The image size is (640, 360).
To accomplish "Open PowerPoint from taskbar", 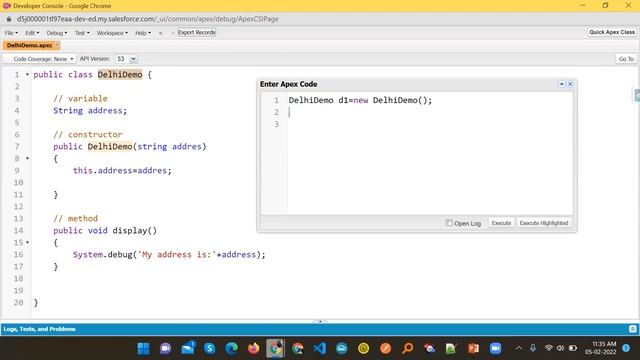I will point(473,348).
